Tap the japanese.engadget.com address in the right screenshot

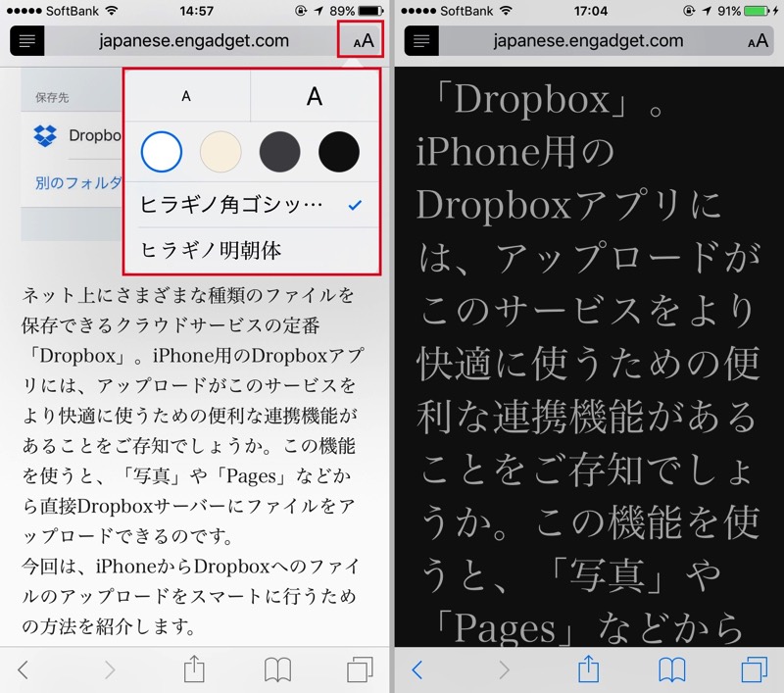tap(588, 40)
